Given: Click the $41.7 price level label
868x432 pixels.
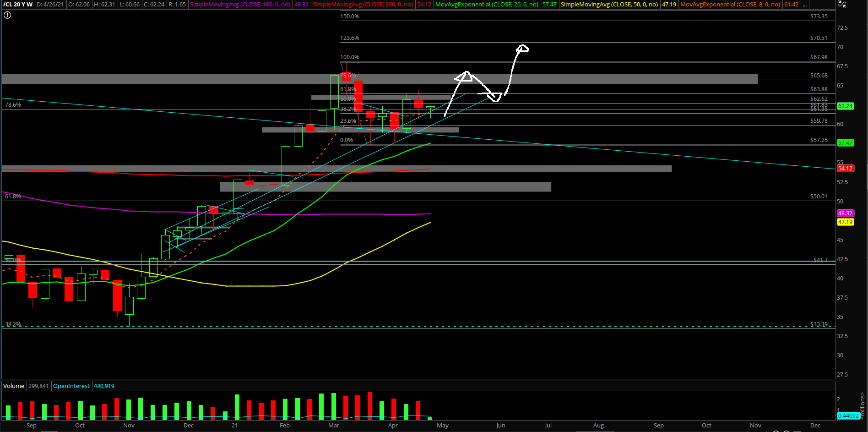Looking at the screenshot, I should point(820,259).
